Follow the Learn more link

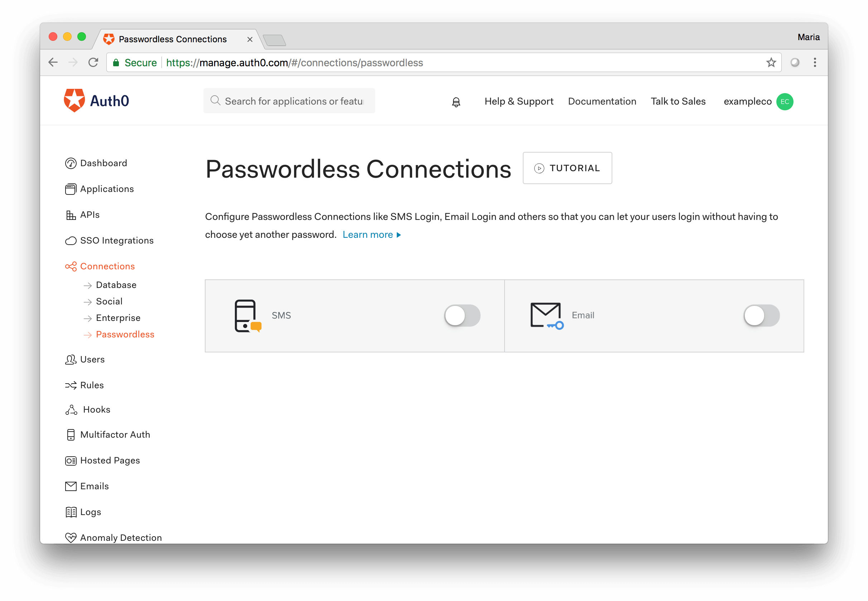[372, 235]
